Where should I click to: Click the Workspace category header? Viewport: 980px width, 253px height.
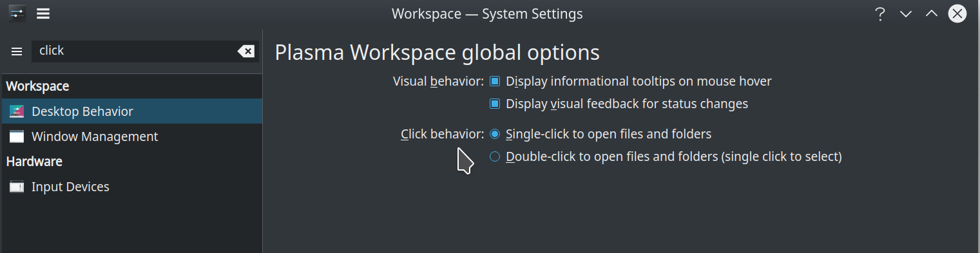point(38,86)
